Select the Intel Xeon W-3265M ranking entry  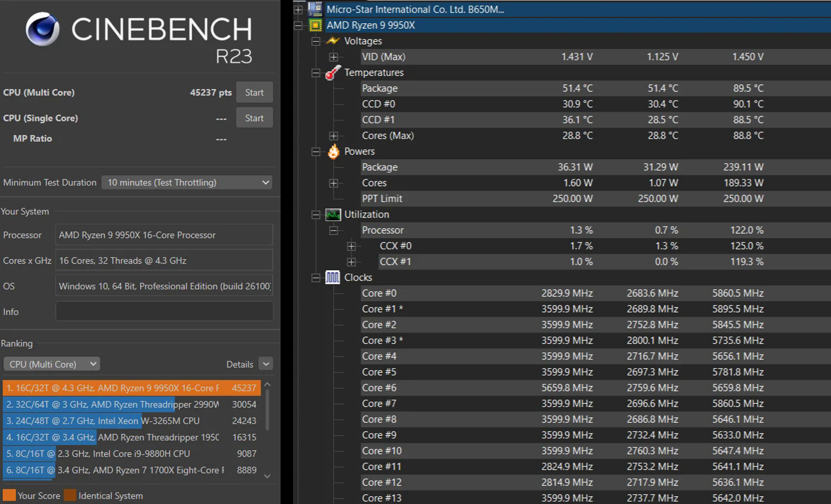[132, 421]
